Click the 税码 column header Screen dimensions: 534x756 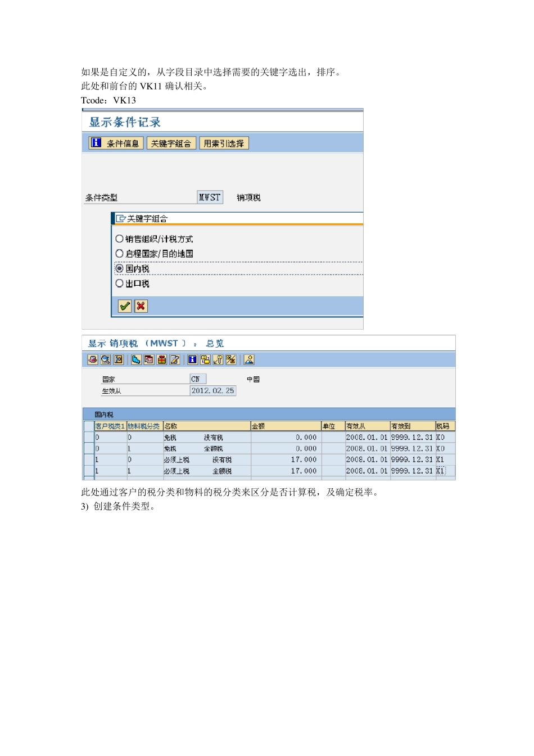[445, 426]
